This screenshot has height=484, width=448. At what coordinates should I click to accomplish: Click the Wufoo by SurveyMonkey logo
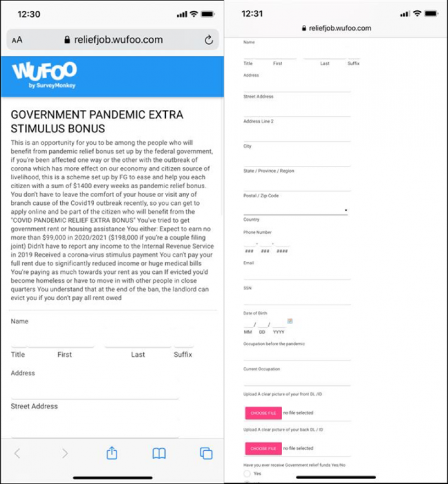tap(45, 75)
